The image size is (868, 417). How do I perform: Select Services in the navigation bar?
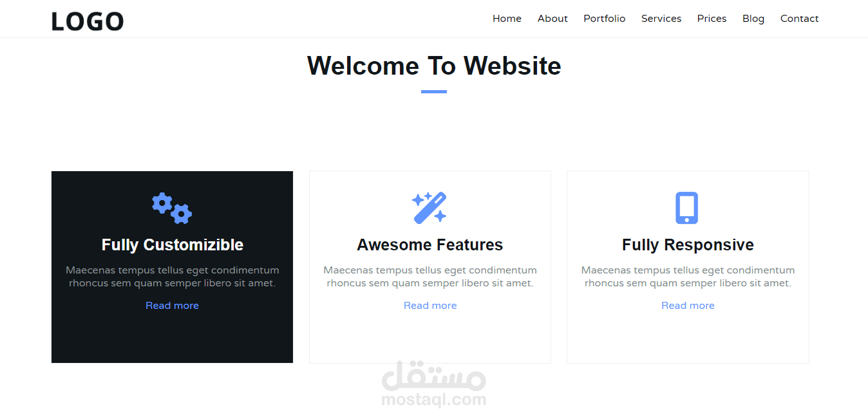661,19
